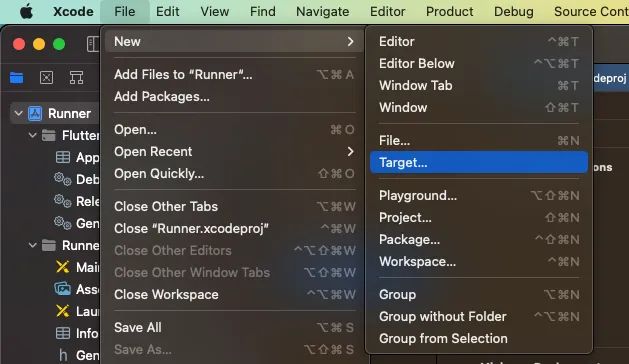The width and height of the screenshot is (629, 364).
Task: Open the Symbol navigator hierarchy icon
Action: point(76,77)
